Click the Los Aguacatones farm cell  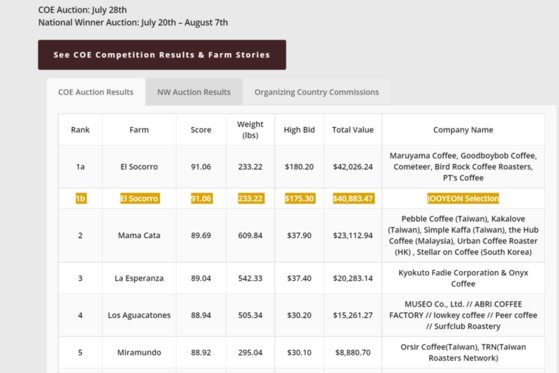click(x=139, y=315)
